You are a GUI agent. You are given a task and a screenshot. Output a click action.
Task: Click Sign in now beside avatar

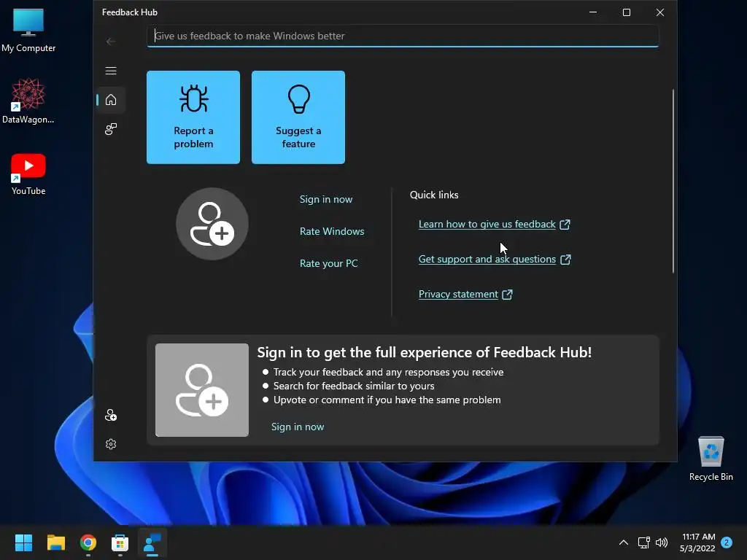tap(326, 199)
